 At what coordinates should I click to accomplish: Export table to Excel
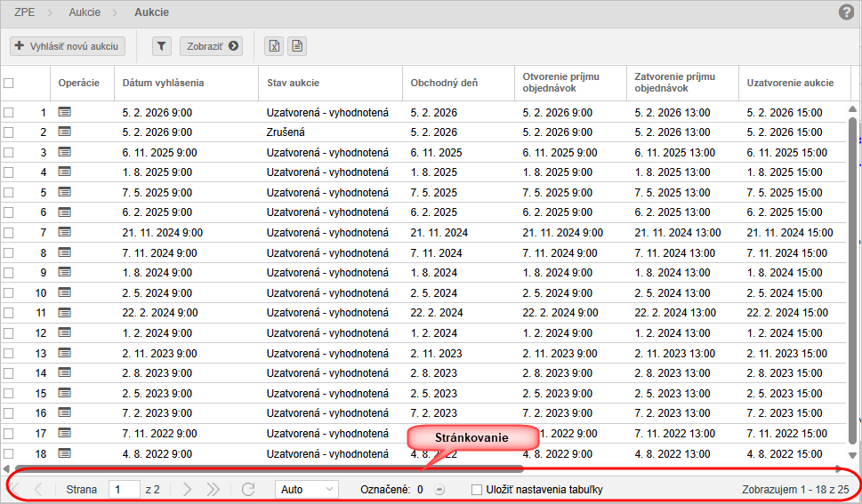coord(275,46)
